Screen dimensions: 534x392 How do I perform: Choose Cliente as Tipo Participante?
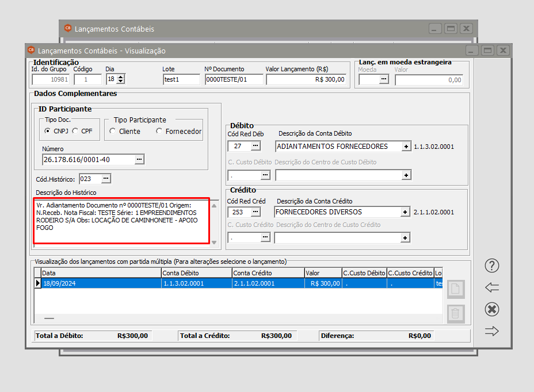point(113,131)
